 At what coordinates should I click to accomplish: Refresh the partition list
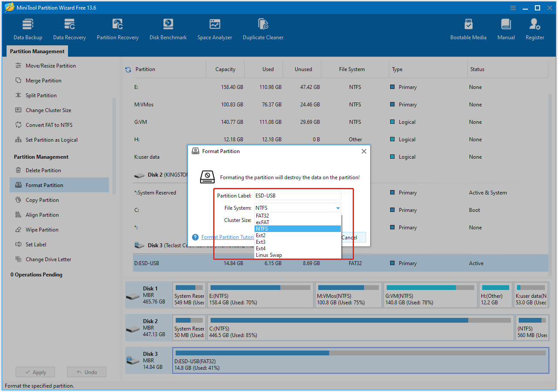127,69
